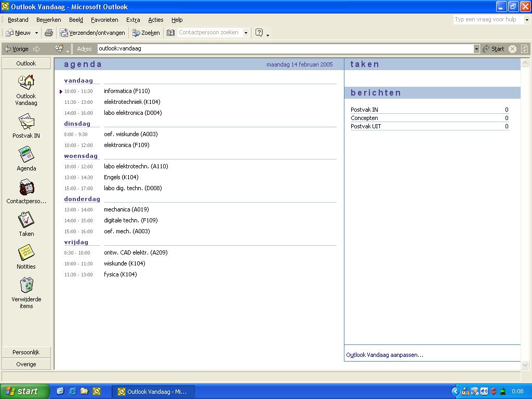This screenshot has height=399, width=532.
Task: Open the Favorieten menu
Action: [104, 20]
